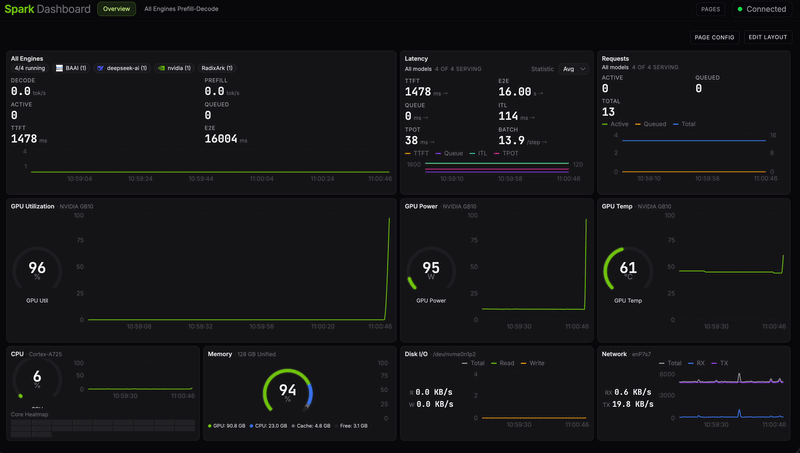Screen dimensions: 800x453
Task: Select the 4/4 running chip
Action: 30,68
